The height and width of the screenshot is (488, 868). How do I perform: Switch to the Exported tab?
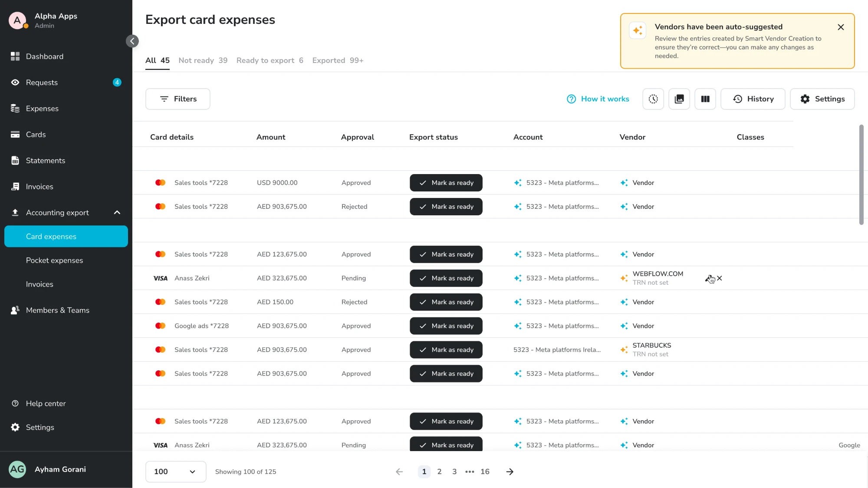[x=338, y=60]
